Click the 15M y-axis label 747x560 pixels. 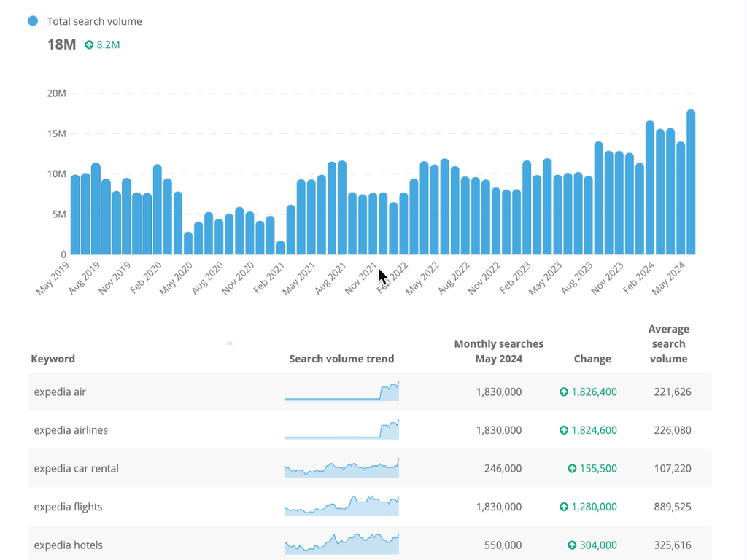pos(57,134)
